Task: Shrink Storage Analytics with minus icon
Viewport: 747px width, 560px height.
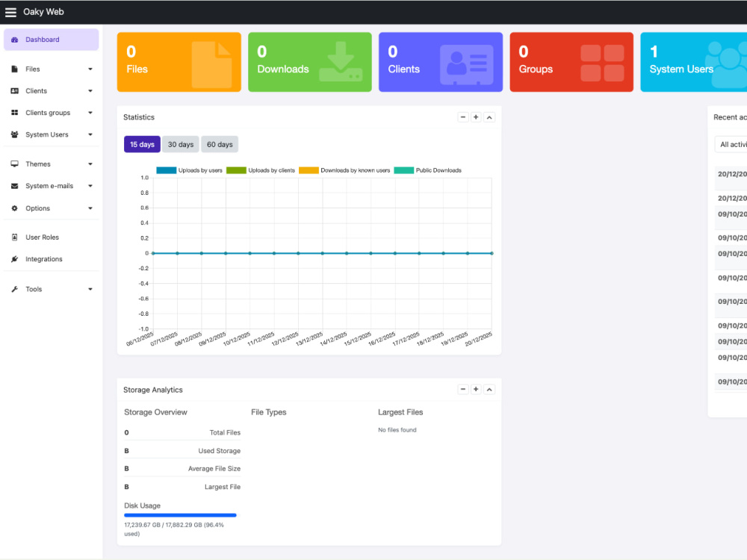Action: 463,390
